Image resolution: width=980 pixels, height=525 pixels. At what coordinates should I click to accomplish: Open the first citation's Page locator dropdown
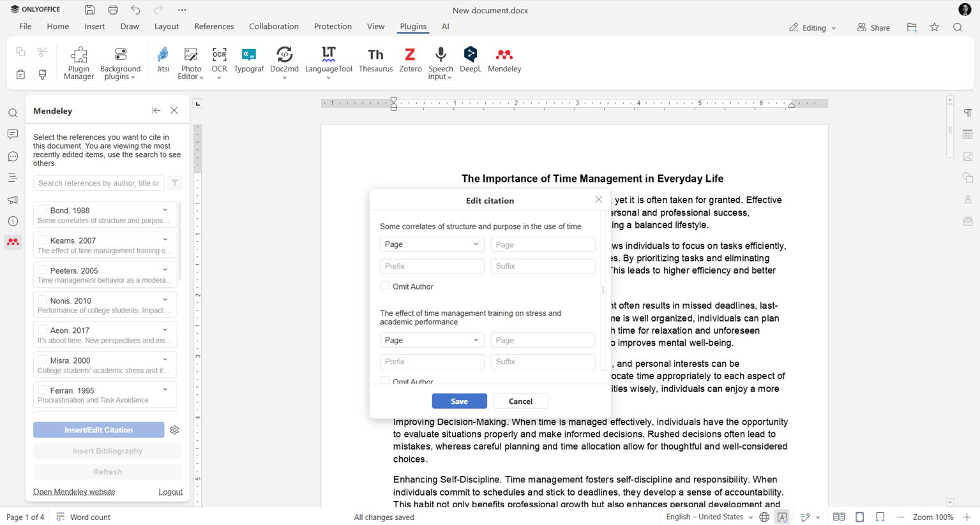pyautogui.click(x=432, y=244)
